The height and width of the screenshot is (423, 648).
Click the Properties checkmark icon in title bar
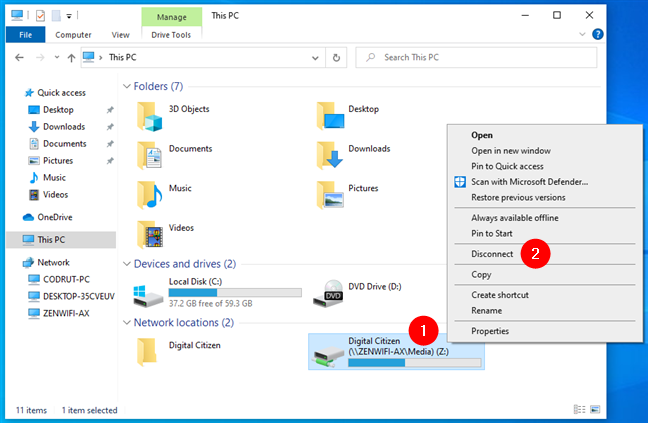click(x=40, y=16)
